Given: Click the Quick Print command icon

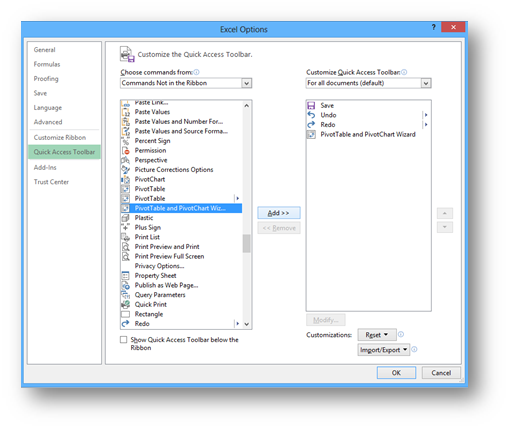Looking at the screenshot, I should pyautogui.click(x=126, y=305).
